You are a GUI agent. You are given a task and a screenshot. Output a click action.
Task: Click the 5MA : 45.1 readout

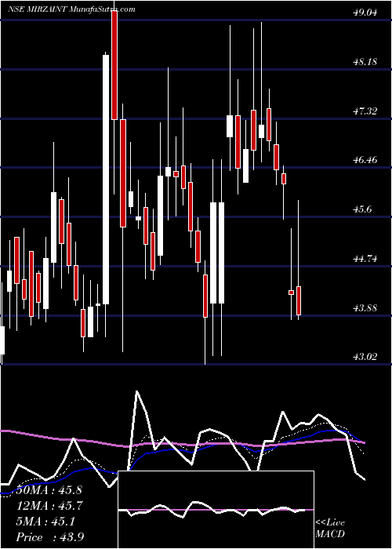pyautogui.click(x=44, y=522)
